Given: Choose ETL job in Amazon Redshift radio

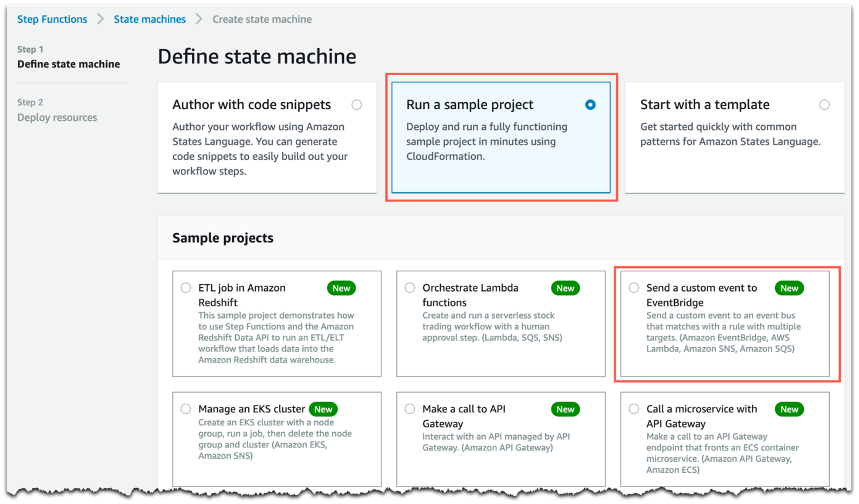Looking at the screenshot, I should tap(186, 288).
